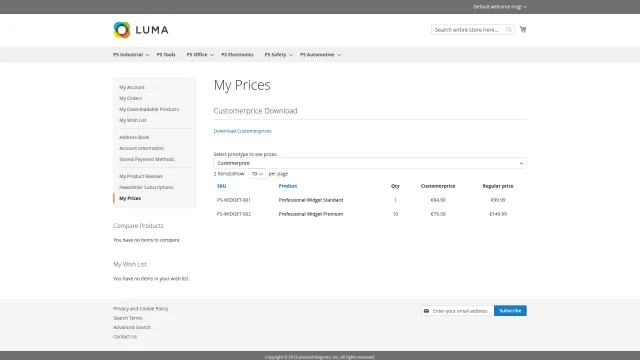
Task: Select My Prices in sidebar
Action: (130, 198)
